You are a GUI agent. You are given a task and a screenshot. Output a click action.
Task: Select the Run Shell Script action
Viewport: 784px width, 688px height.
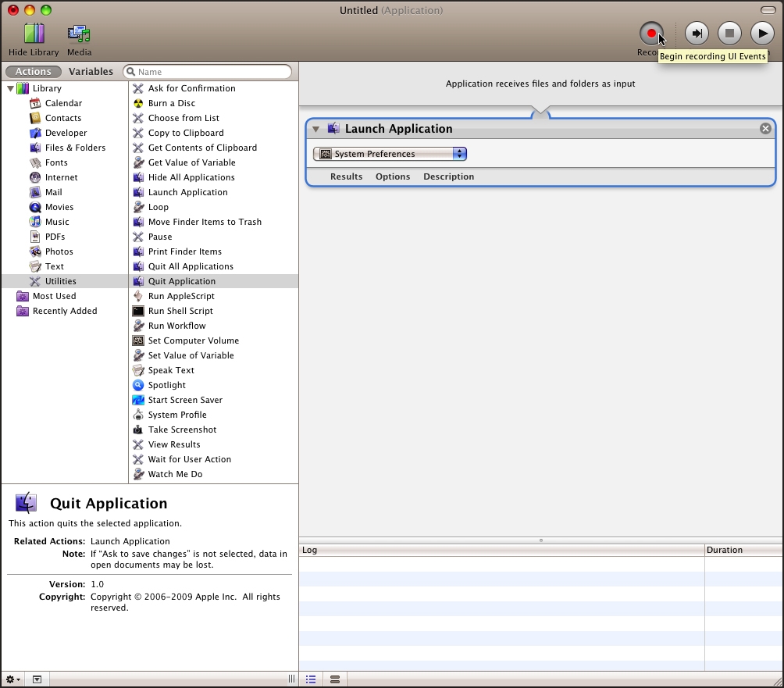tap(180, 311)
